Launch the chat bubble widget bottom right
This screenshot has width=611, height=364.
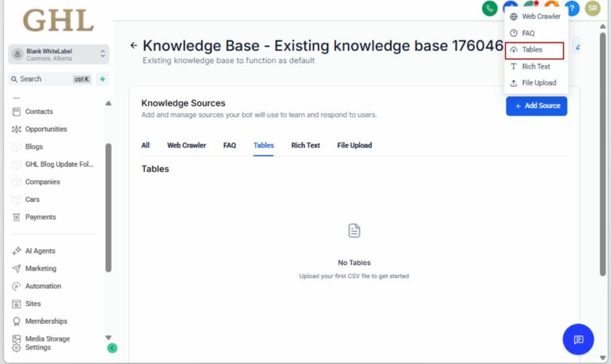point(577,340)
